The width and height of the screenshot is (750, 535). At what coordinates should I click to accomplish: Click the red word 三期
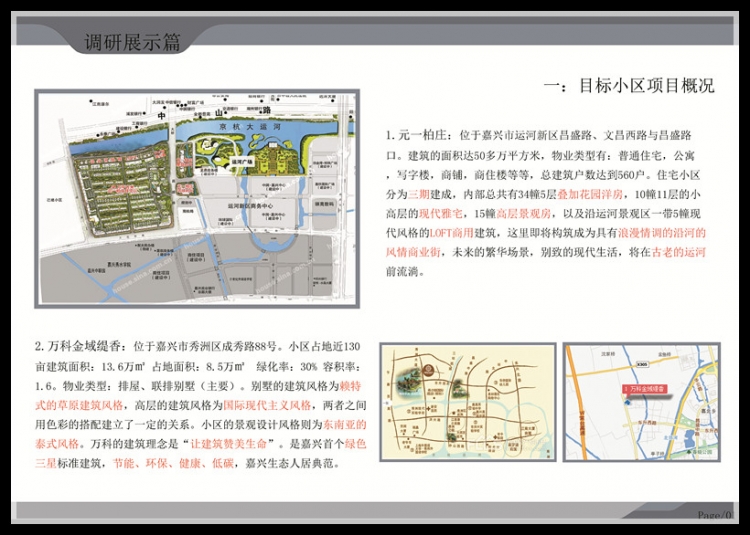pyautogui.click(x=419, y=194)
